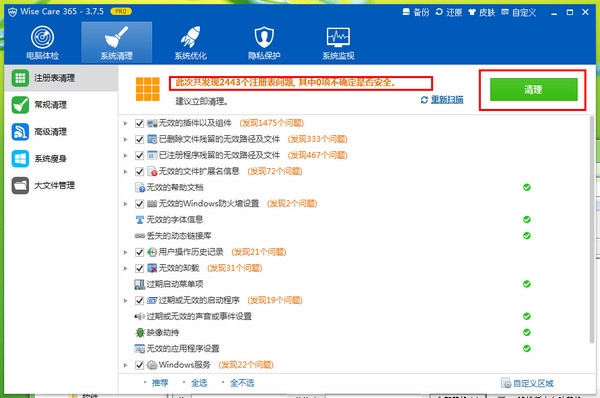Open the 皮肤 skin shirt icon
Viewport: 600px width, 398px height.
[472, 12]
